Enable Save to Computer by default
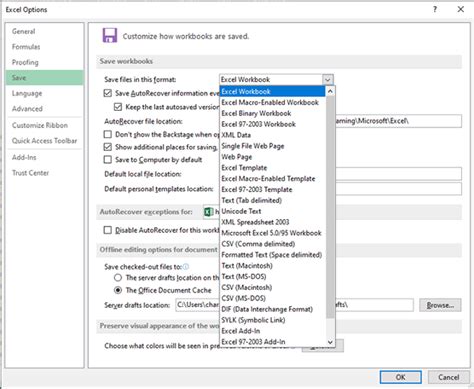 click(x=108, y=160)
